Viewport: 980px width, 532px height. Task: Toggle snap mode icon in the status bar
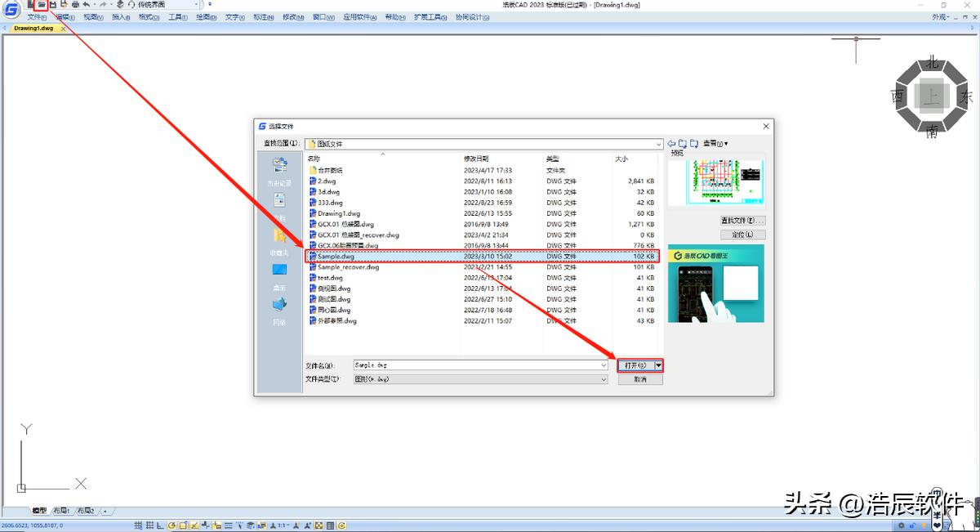coord(138,525)
